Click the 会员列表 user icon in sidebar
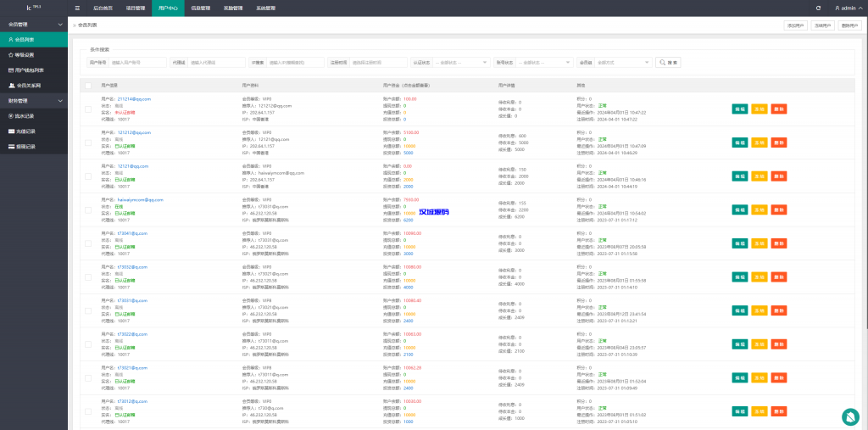 coord(10,40)
